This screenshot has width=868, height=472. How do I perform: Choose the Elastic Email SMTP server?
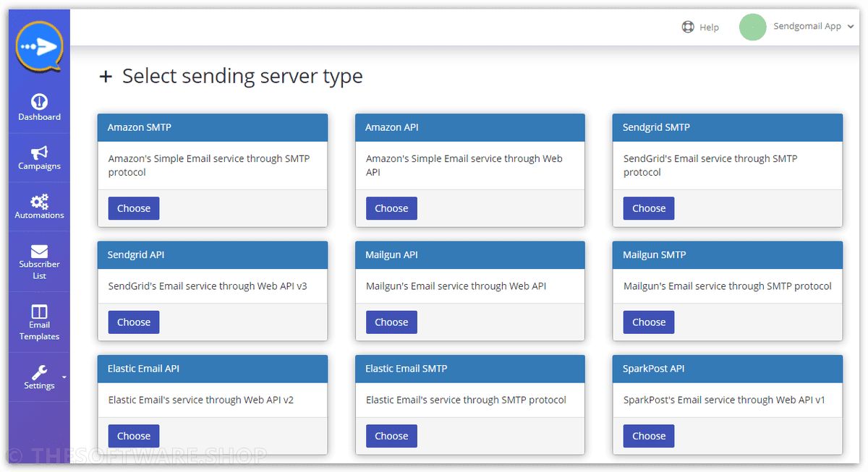(x=391, y=436)
